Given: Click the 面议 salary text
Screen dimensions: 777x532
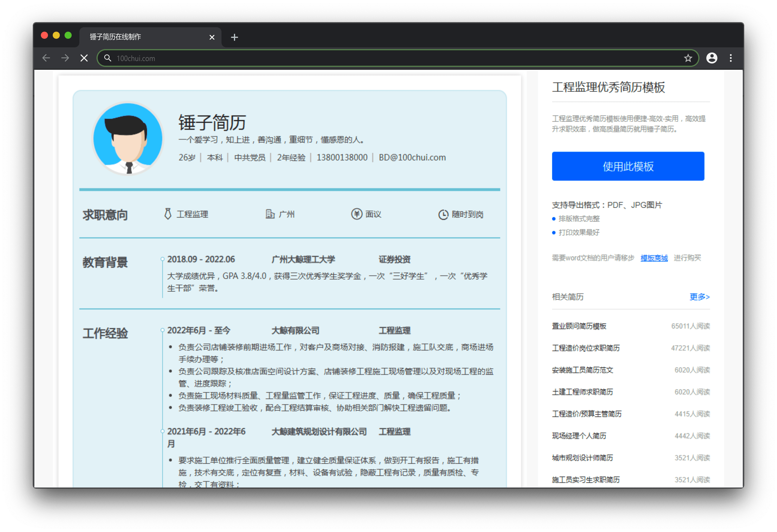Looking at the screenshot, I should coord(373,214).
